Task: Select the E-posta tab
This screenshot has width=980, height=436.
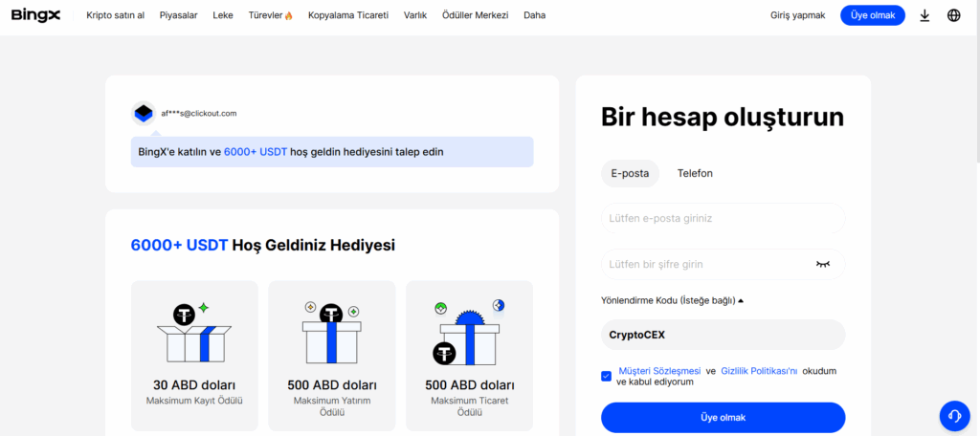Action: click(630, 174)
